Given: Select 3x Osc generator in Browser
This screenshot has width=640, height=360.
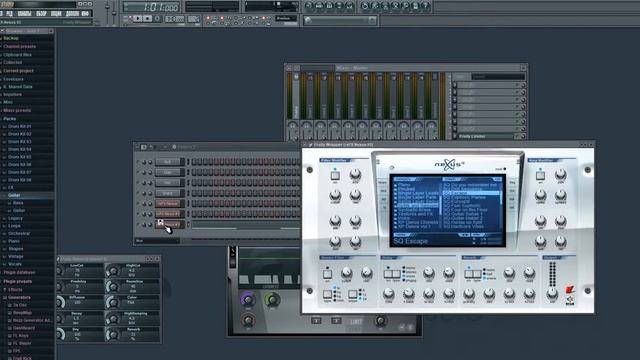Looking at the screenshot, I should point(20,305).
